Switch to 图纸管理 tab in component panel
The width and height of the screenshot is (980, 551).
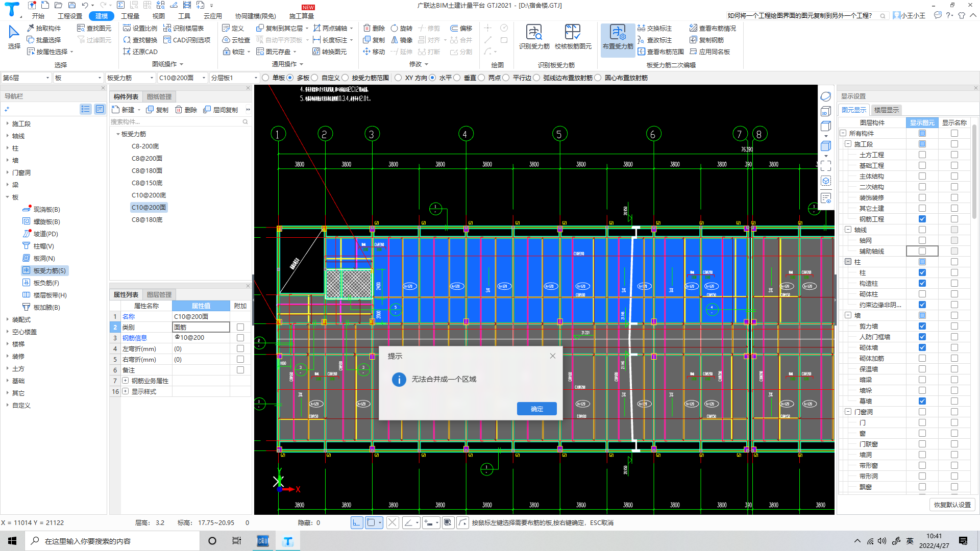pos(159,96)
